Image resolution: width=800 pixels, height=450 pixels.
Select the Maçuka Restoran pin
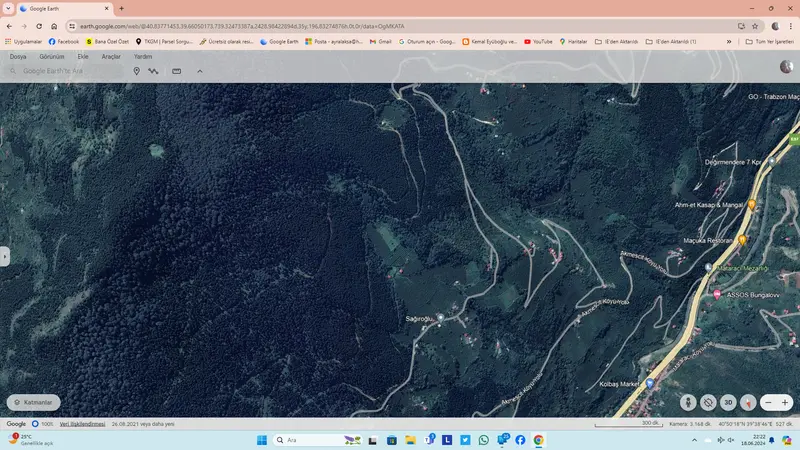(742, 239)
